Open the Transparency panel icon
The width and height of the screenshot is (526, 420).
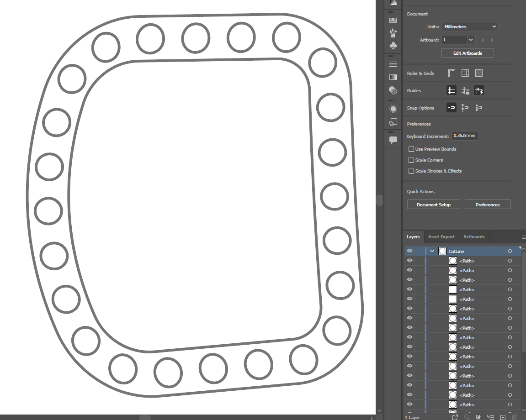(x=393, y=90)
